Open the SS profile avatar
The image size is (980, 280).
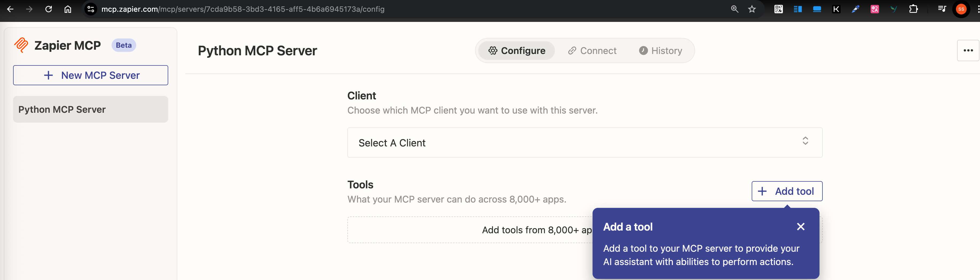click(x=961, y=9)
